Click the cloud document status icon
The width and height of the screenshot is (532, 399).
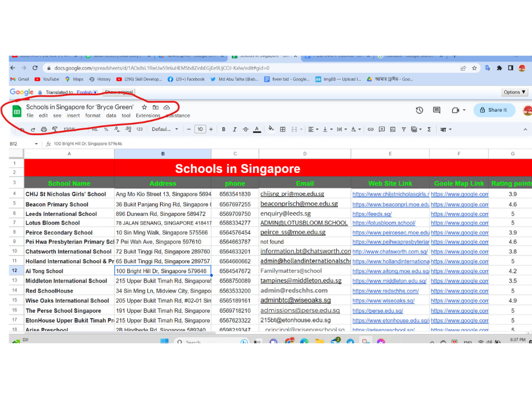(x=167, y=107)
